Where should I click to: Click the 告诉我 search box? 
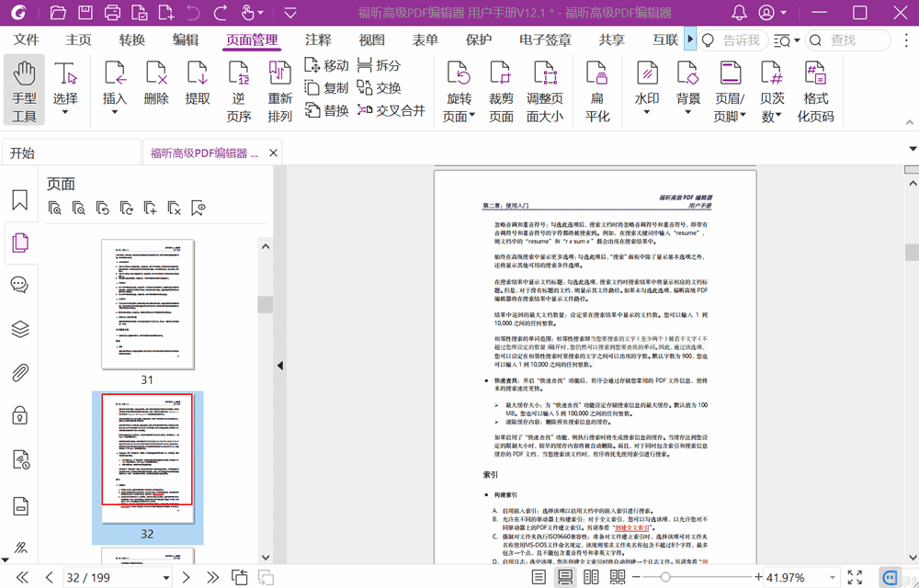tap(733, 40)
